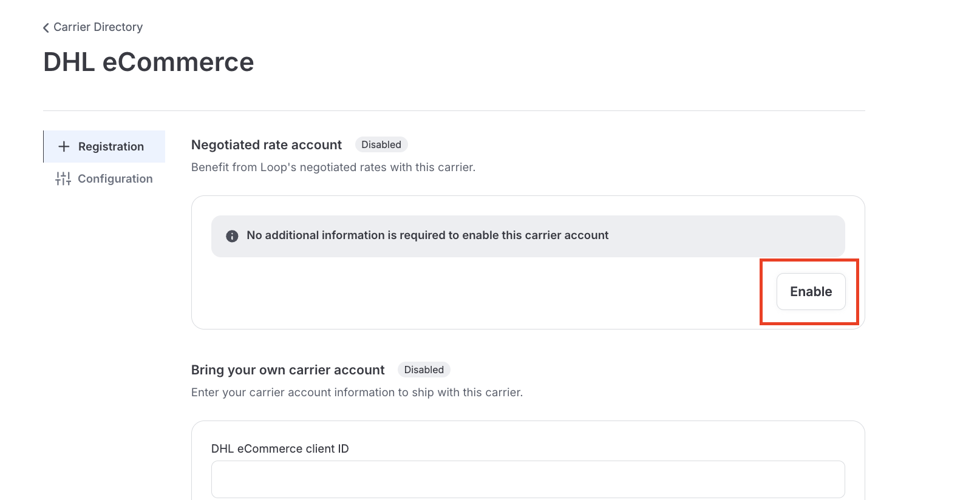Click the DHL eCommerce page title
This screenshot has width=980, height=500.
[149, 62]
